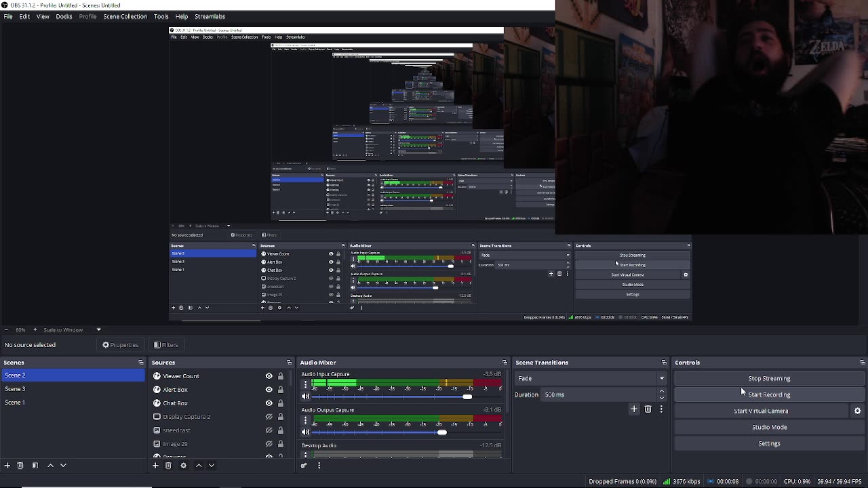
Task: Move scene down in the Scenes list
Action: click(x=63, y=466)
